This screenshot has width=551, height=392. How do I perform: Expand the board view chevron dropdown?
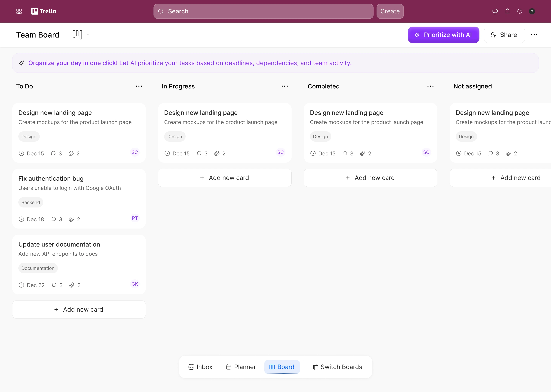point(88,35)
